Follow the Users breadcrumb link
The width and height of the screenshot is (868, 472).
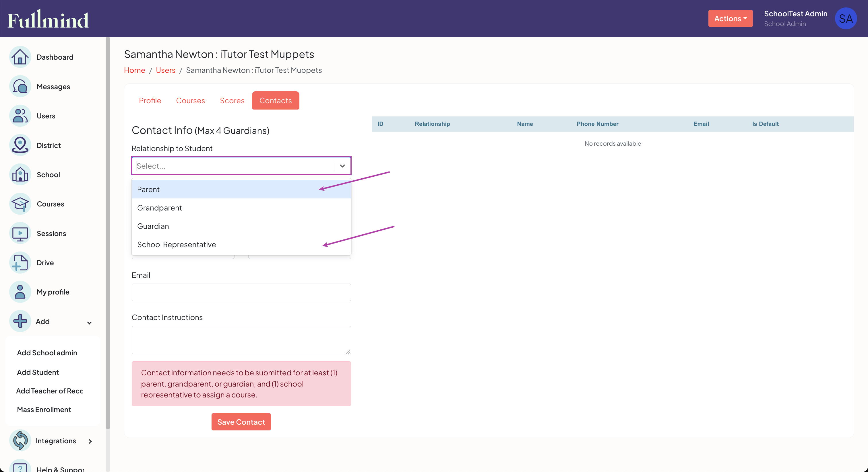tap(165, 70)
